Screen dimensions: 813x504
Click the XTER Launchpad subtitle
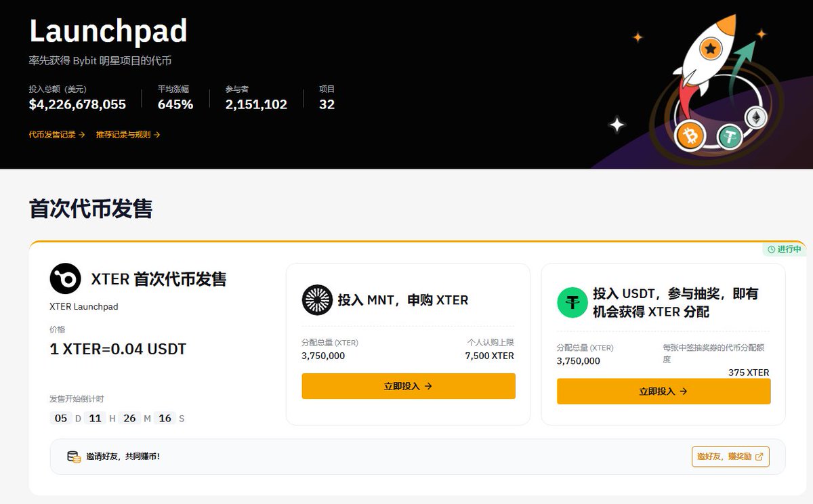(84, 307)
